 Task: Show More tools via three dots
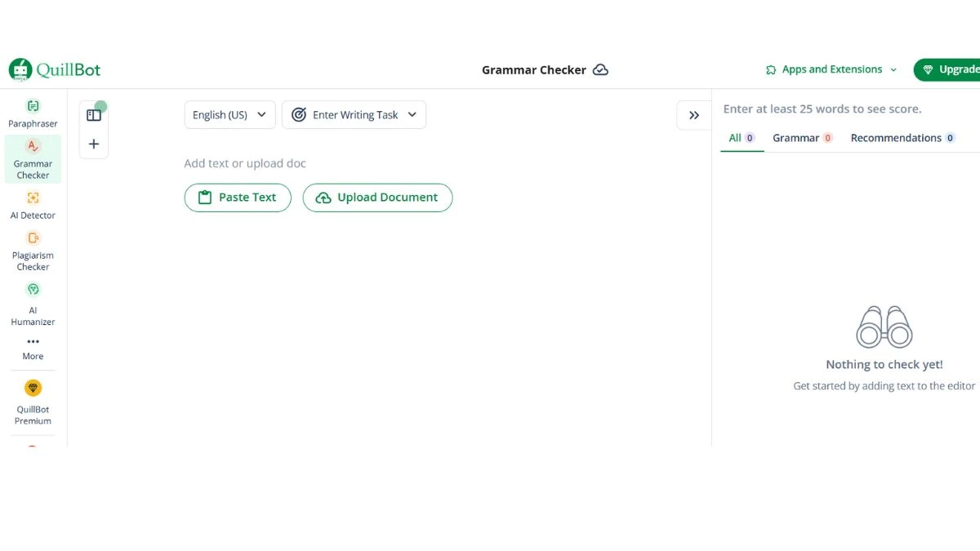[x=33, y=348]
